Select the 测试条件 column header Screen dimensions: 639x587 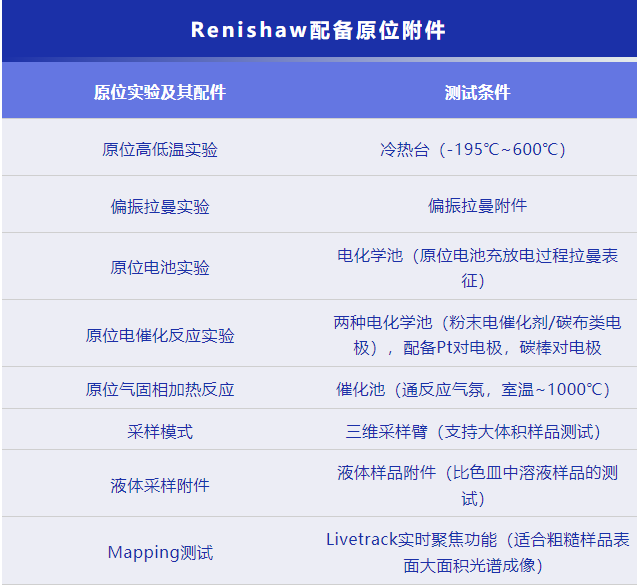click(477, 92)
